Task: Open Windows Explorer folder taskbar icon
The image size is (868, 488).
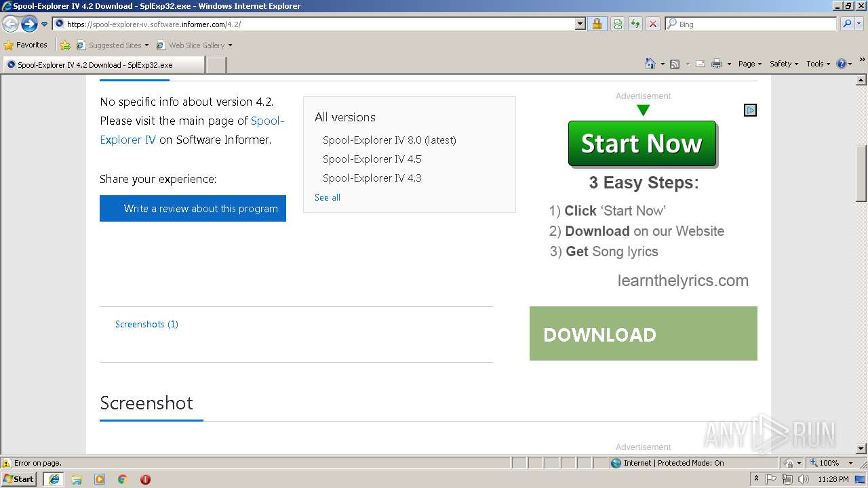Action: pyautogui.click(x=77, y=479)
